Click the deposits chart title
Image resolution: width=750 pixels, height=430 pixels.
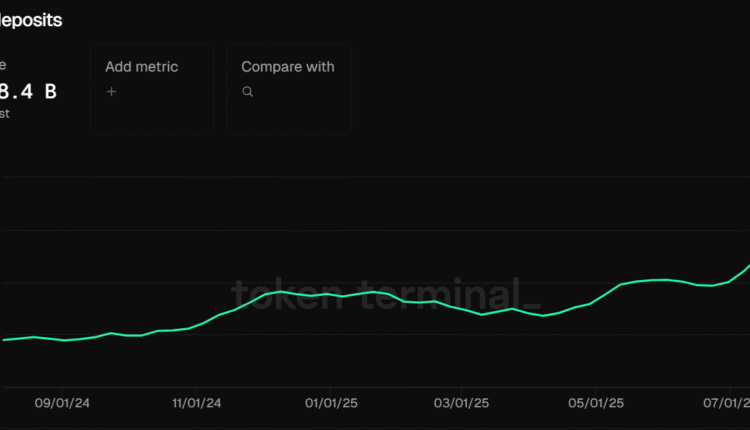point(31,18)
